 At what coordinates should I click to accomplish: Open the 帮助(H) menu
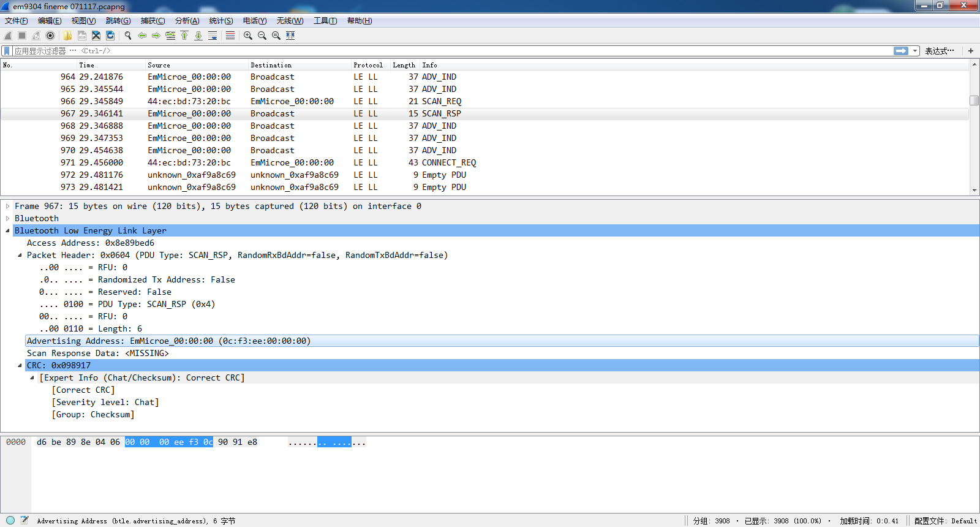(360, 21)
